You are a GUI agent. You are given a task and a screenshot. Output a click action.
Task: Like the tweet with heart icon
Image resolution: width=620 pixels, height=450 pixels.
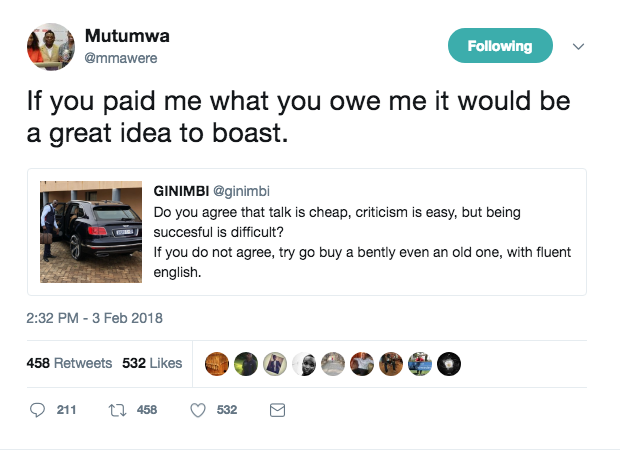198,410
